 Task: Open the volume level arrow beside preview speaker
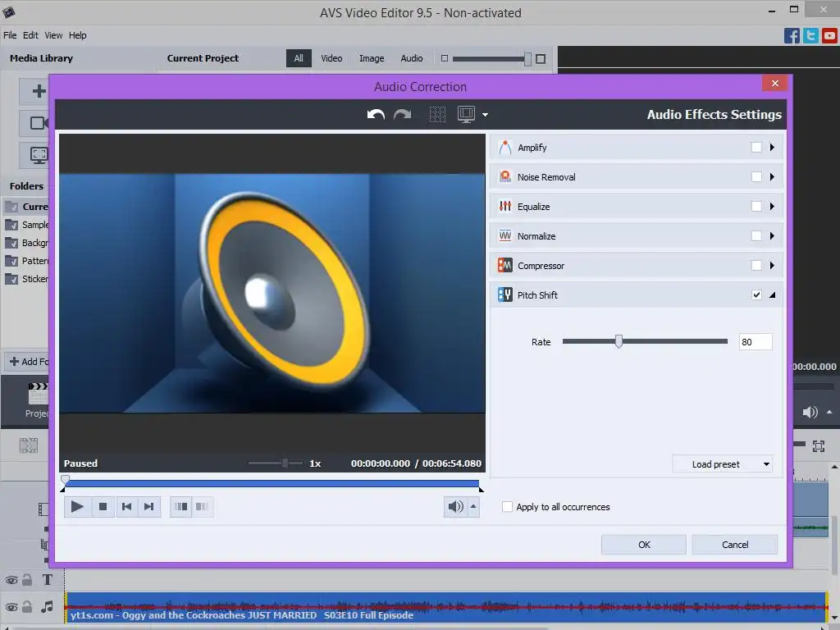[473, 506]
